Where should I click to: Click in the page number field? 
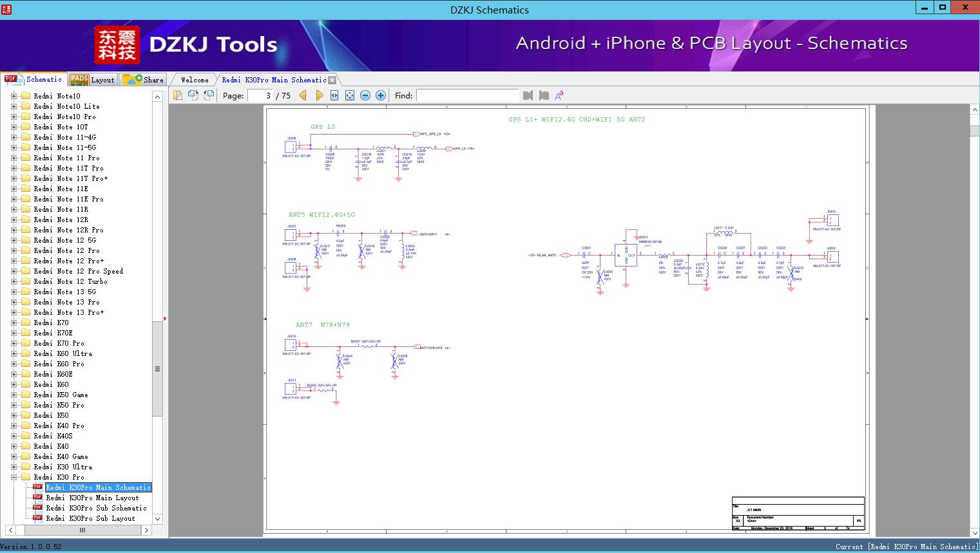click(x=260, y=95)
